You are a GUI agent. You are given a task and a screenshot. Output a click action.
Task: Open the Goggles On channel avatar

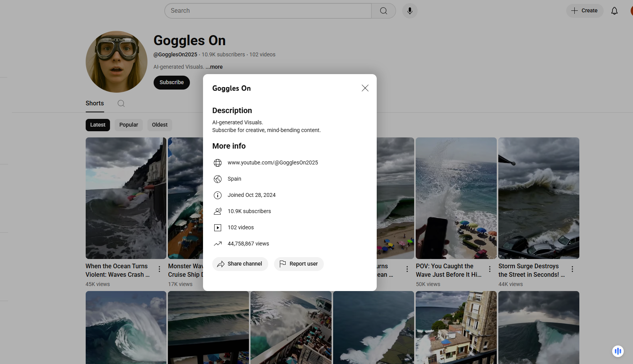coord(117,62)
